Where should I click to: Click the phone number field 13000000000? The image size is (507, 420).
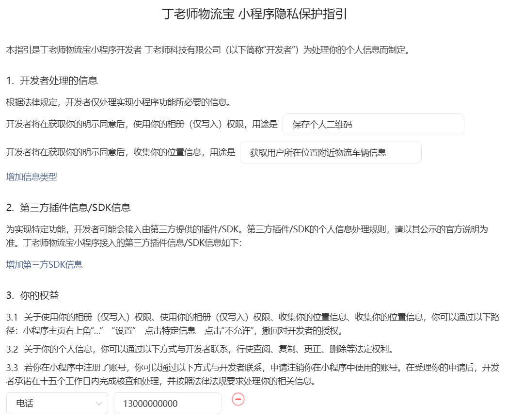click(167, 403)
